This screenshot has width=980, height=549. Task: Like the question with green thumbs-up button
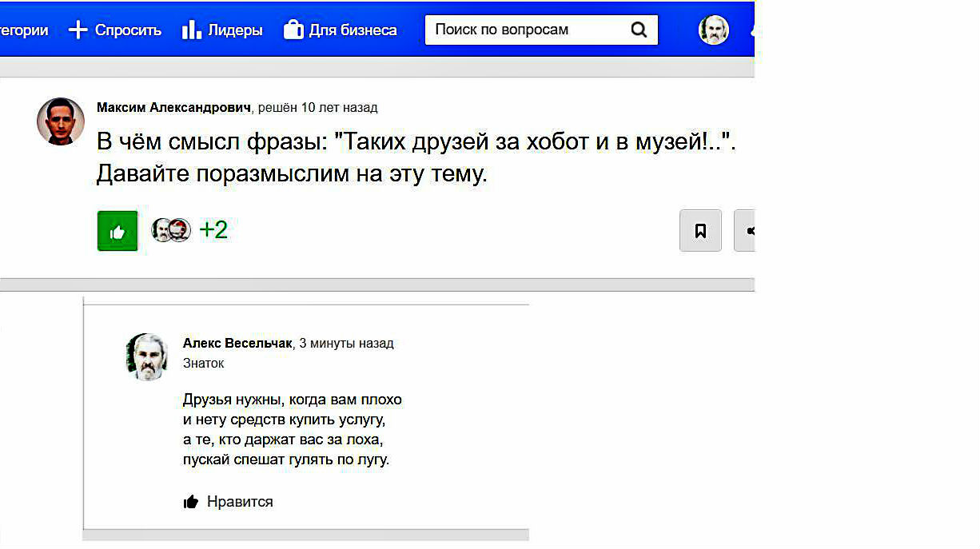[x=118, y=231]
